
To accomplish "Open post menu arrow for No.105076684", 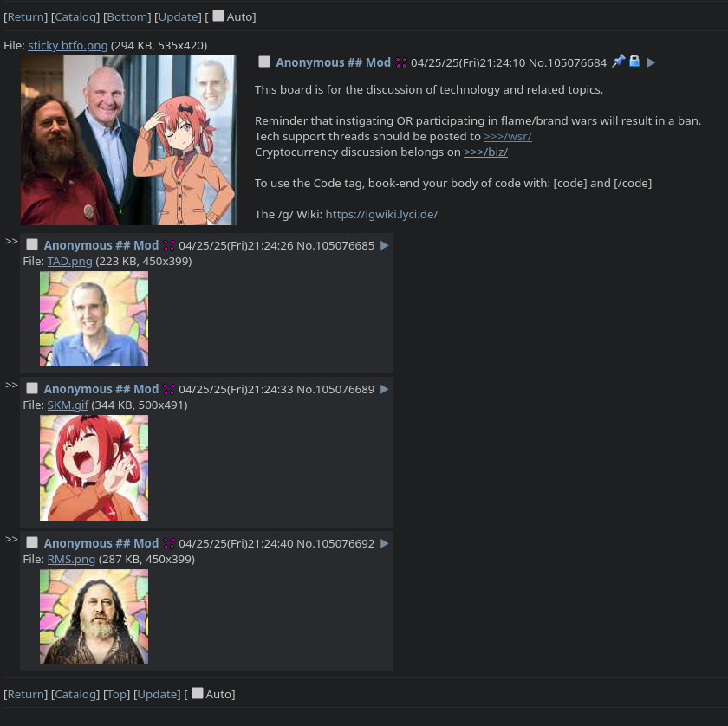I will click(651, 62).
